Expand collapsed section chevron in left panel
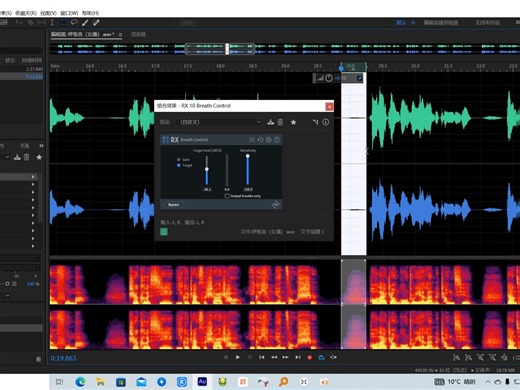520x390 pixels. (x=7, y=295)
